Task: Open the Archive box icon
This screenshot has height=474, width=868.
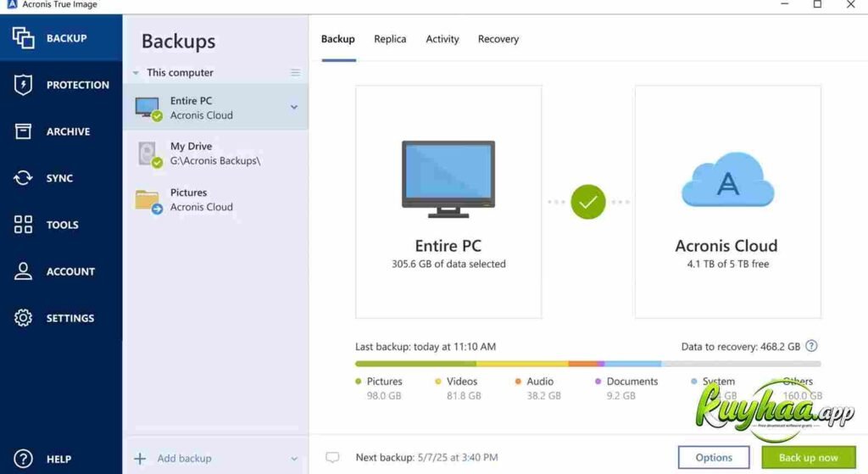Action: pos(23,131)
